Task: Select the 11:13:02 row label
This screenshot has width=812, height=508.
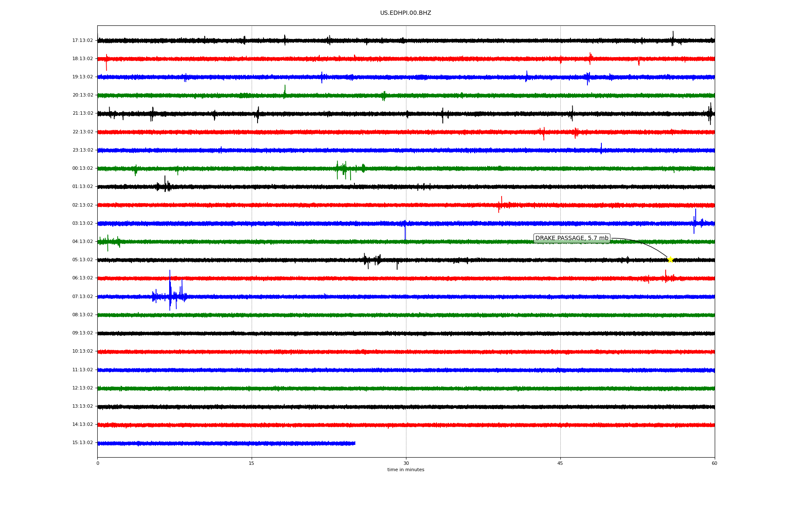Action: click(82, 370)
